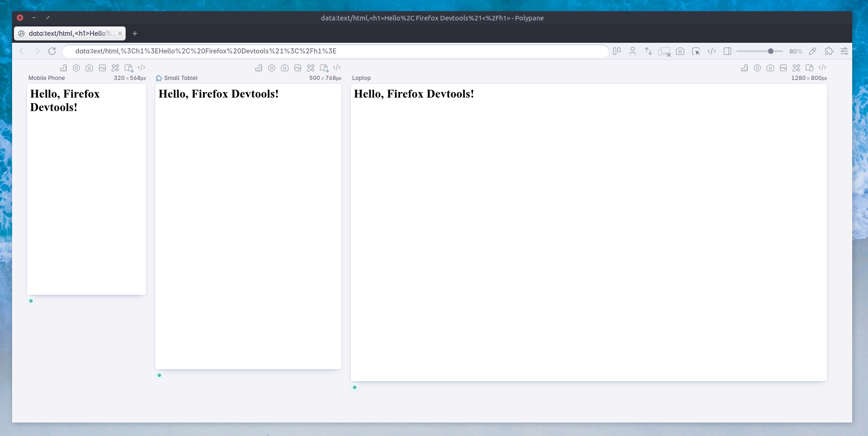The height and width of the screenshot is (436, 868).
Task: Open the user sessions person icon
Action: click(633, 51)
